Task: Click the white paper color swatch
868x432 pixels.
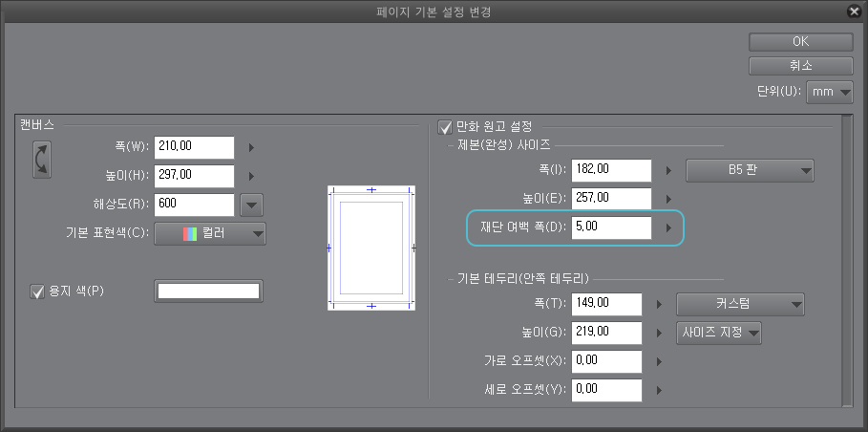Action: [x=208, y=292]
